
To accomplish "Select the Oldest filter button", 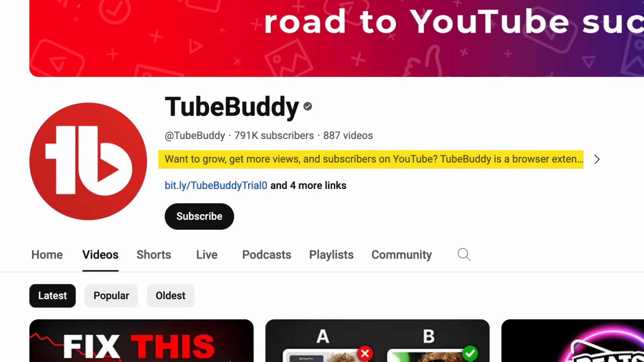I will [x=170, y=296].
